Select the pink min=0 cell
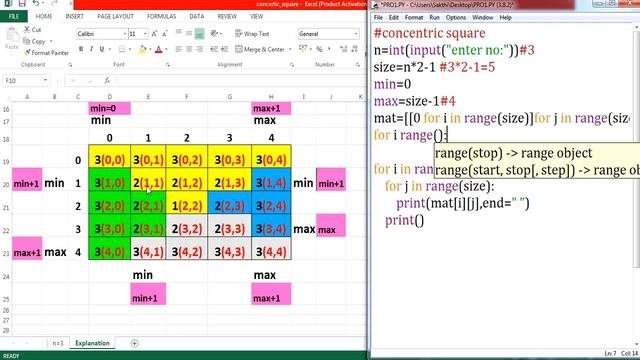The height and width of the screenshot is (360, 640). coord(109,108)
